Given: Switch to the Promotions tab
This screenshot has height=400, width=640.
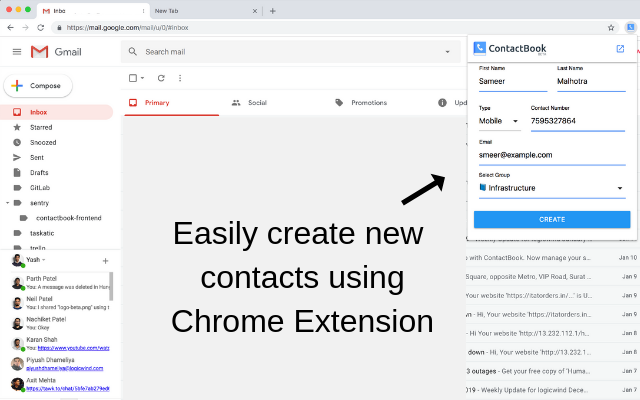Looking at the screenshot, I should tap(361, 103).
